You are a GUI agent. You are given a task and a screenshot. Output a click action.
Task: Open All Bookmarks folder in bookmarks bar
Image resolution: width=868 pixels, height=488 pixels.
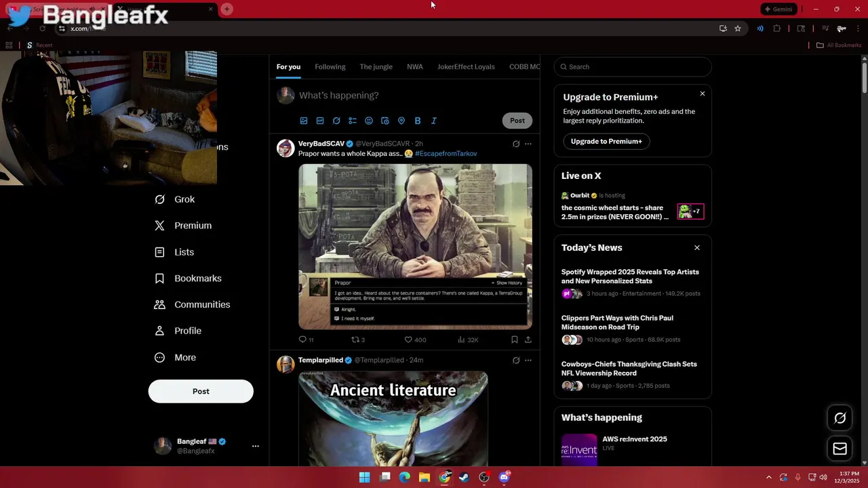click(838, 45)
